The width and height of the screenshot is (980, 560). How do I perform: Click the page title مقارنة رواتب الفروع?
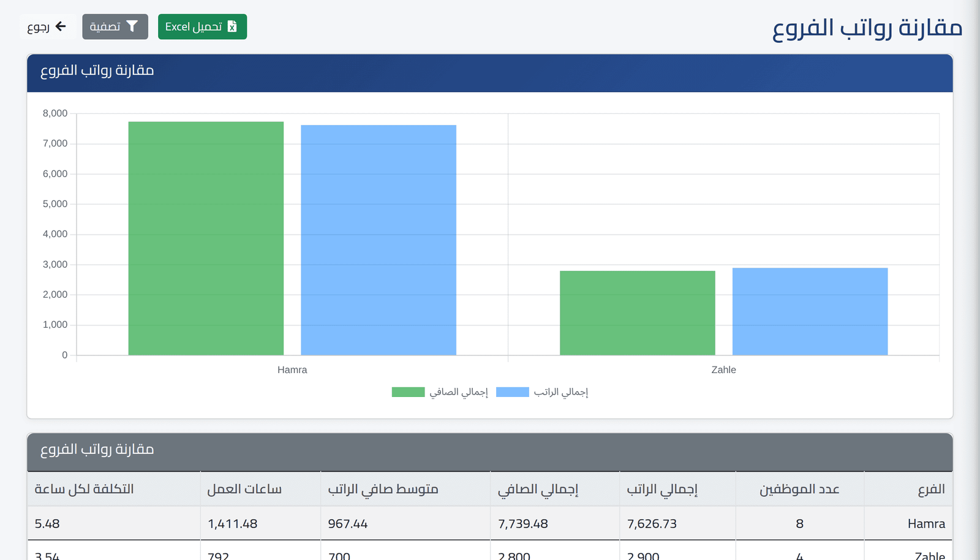(x=867, y=28)
